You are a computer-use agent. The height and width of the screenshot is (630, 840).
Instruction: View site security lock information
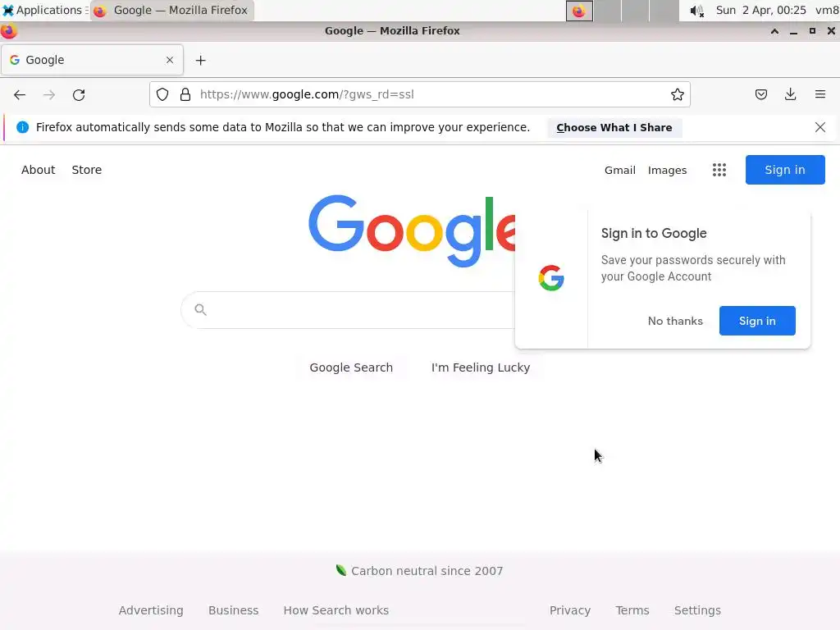pos(185,94)
